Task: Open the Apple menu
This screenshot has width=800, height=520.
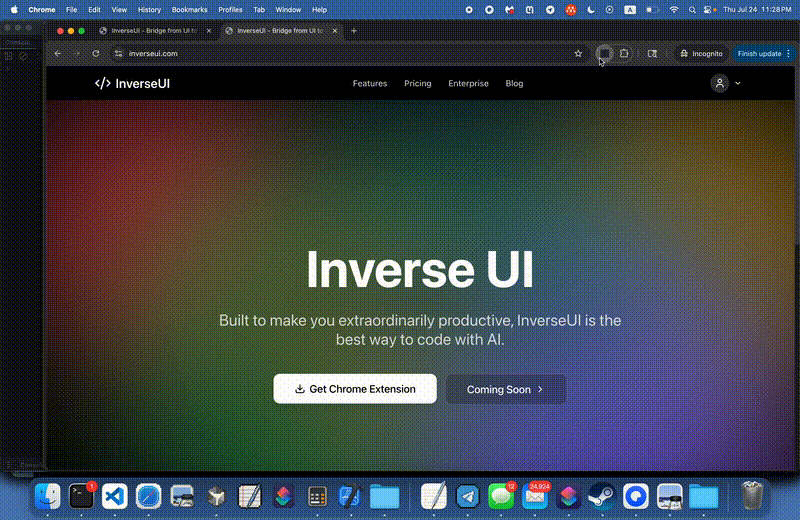Action: [x=14, y=10]
